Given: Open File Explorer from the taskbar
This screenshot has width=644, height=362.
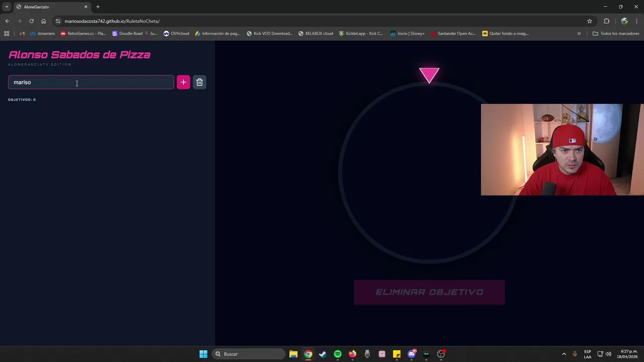Looking at the screenshot, I should point(293,354).
